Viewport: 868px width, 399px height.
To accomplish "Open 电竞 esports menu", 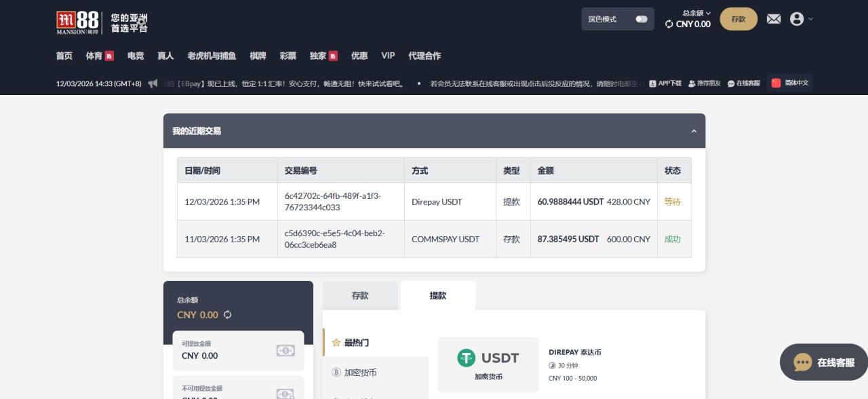I will pos(136,56).
